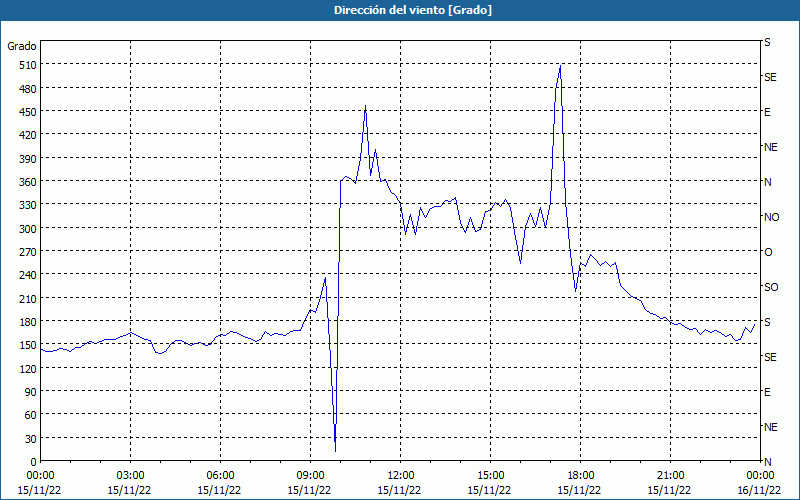Select the 390 y-axis tick label

[x=28, y=159]
